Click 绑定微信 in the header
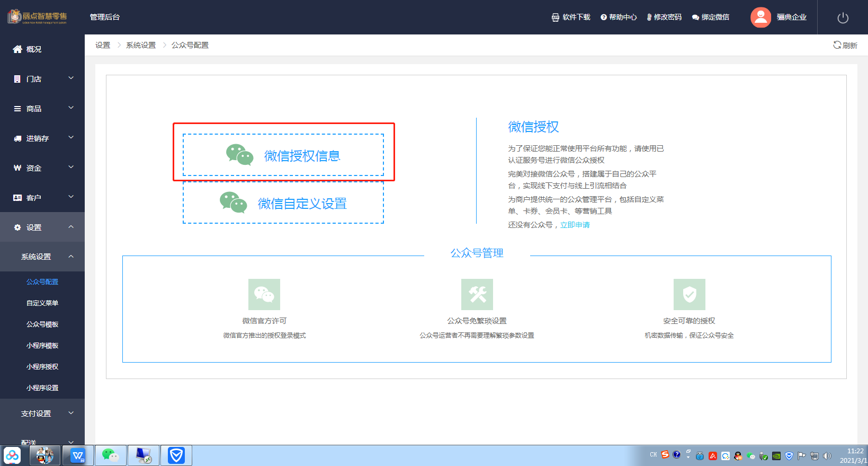 click(x=715, y=17)
